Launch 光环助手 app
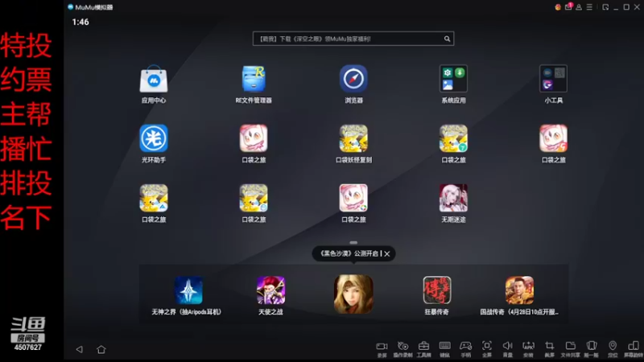Image resolution: width=644 pixels, height=362 pixels. click(x=154, y=138)
